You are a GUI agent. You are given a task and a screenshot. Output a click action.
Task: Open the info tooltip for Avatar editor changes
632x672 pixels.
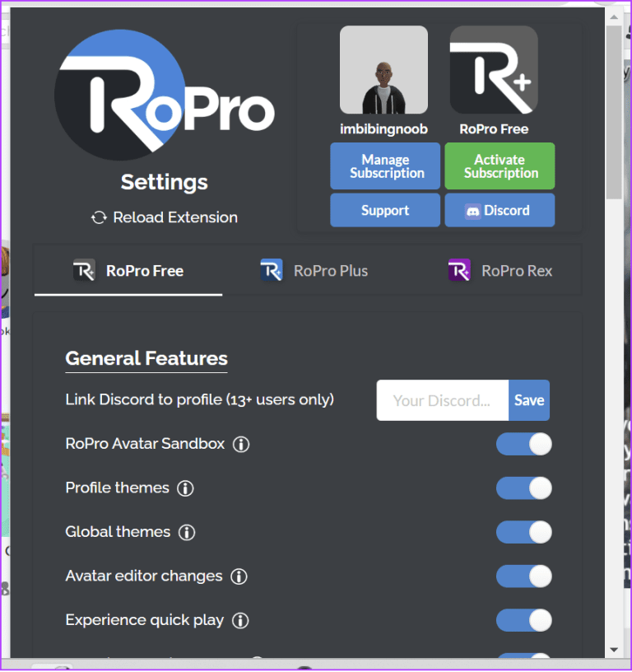click(239, 576)
